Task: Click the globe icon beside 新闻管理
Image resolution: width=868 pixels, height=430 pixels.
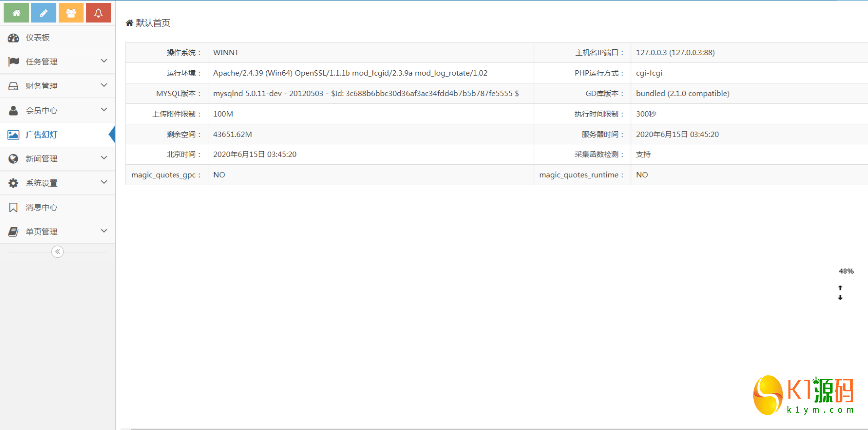Action: pos(13,159)
